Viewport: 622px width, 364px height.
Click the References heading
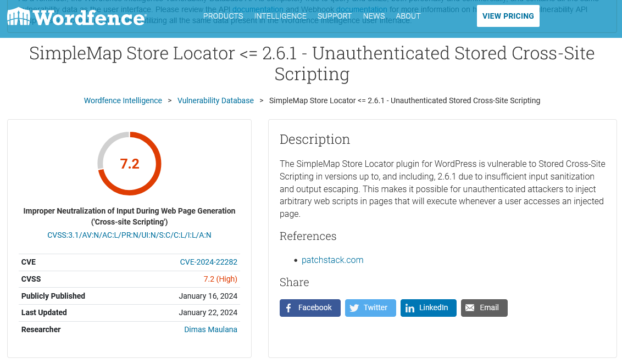(x=308, y=236)
